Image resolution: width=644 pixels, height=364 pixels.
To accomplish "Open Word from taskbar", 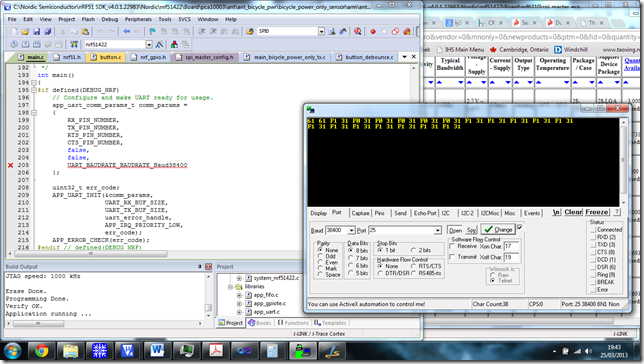I will pos(157,351).
